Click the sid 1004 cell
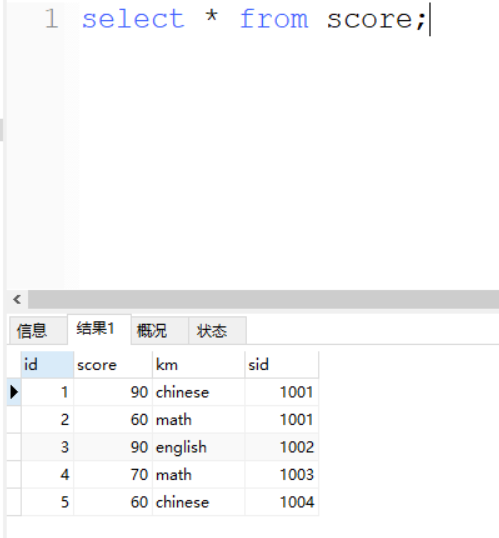The height and width of the screenshot is (538, 499). (282, 502)
